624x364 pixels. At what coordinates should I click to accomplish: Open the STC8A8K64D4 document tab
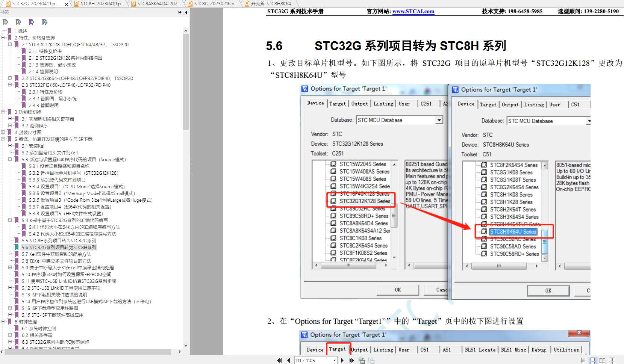tap(156, 4)
